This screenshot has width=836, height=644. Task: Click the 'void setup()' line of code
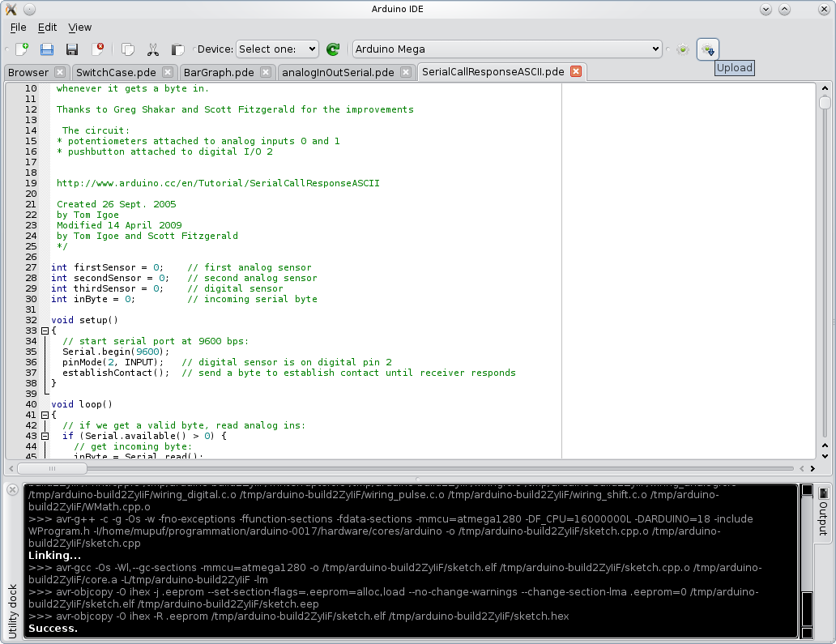coord(85,321)
